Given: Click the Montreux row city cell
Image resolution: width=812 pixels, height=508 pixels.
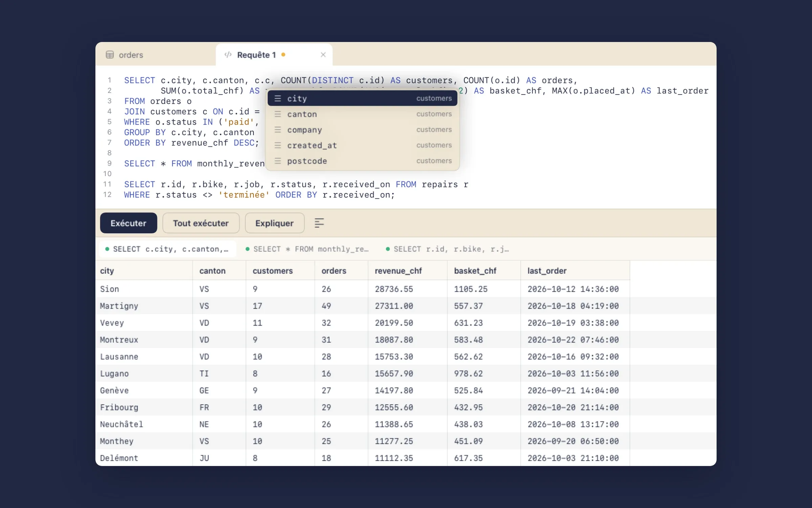Looking at the screenshot, I should tap(144, 340).
